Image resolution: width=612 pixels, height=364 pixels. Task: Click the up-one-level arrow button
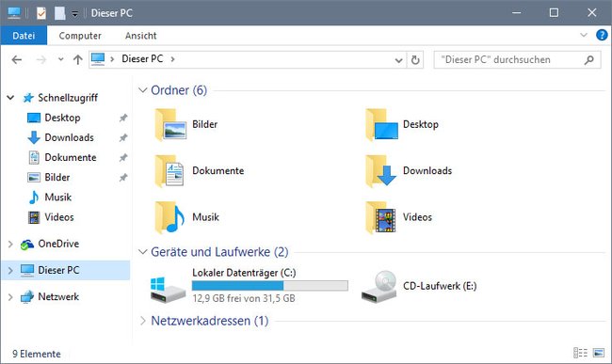pyautogui.click(x=77, y=59)
